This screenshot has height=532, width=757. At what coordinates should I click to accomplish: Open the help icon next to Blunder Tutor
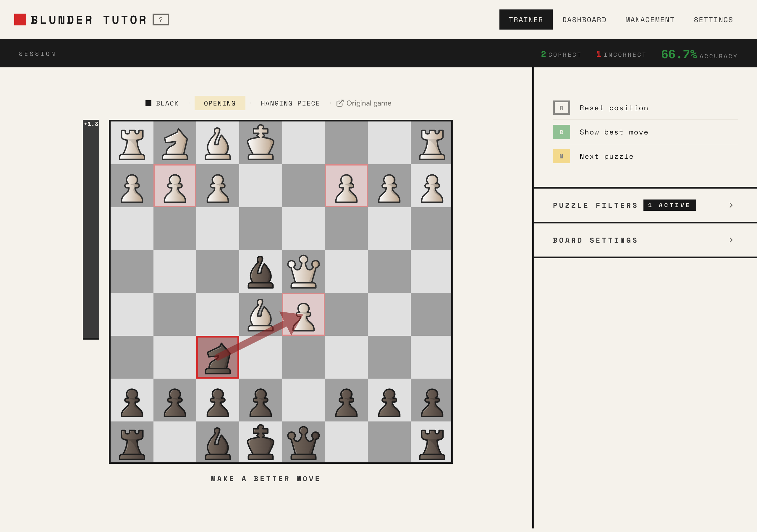point(161,19)
